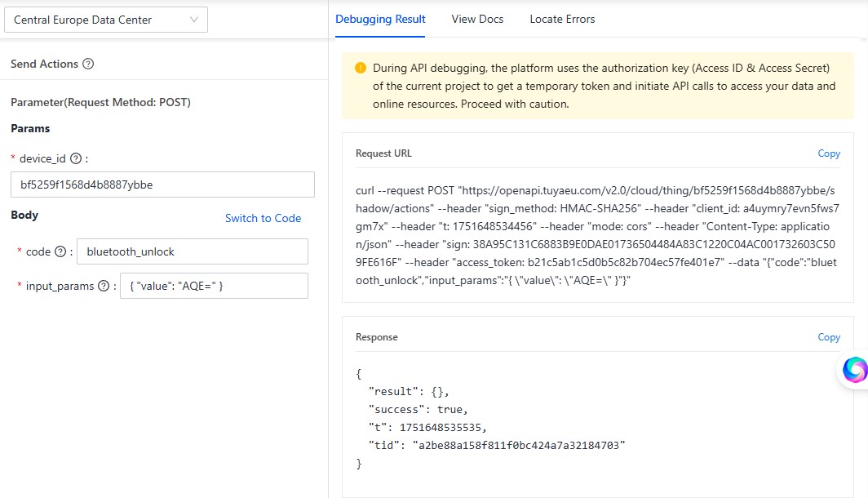
Task: Focus the device_id input field
Action: click(163, 185)
